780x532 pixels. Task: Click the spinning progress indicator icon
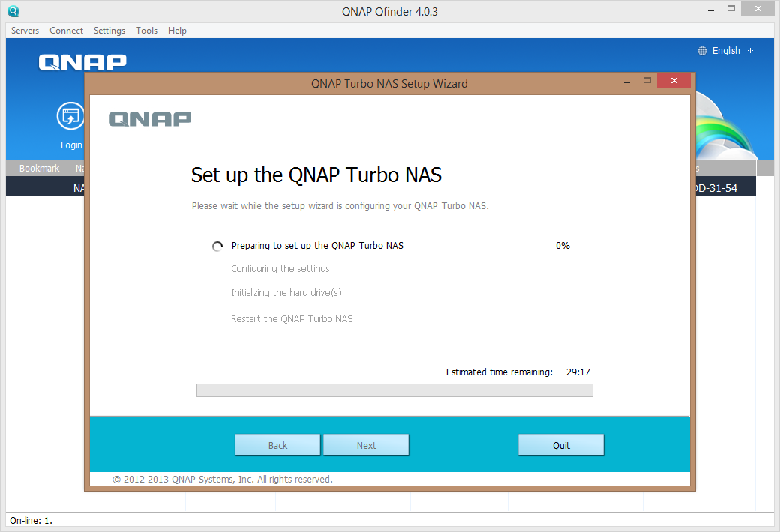217,246
